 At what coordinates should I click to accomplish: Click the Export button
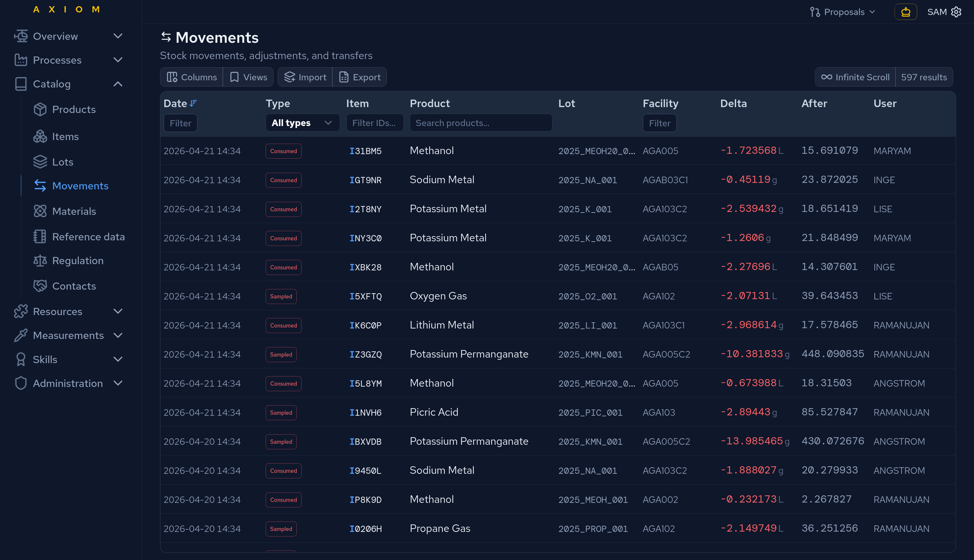pyautogui.click(x=359, y=77)
